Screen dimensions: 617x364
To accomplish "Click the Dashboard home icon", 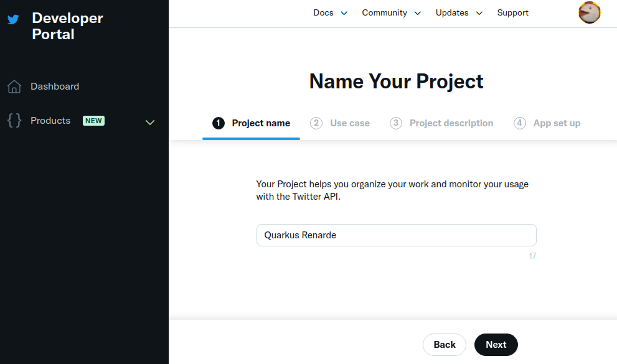I will point(14,86).
